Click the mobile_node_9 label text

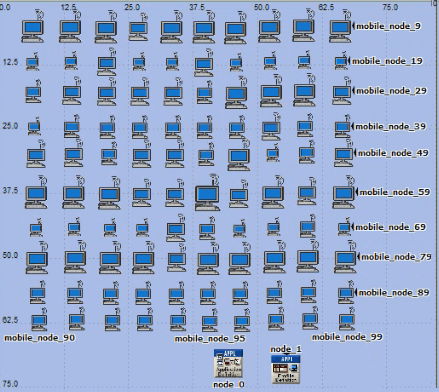click(389, 26)
